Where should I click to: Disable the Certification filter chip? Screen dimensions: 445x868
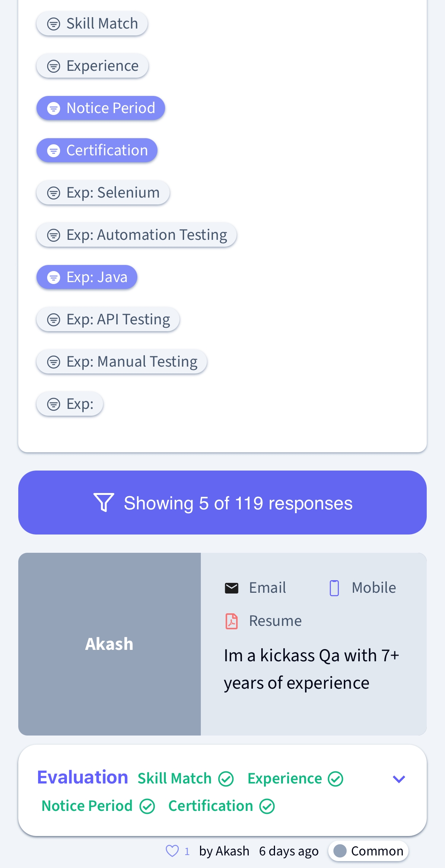click(x=97, y=150)
